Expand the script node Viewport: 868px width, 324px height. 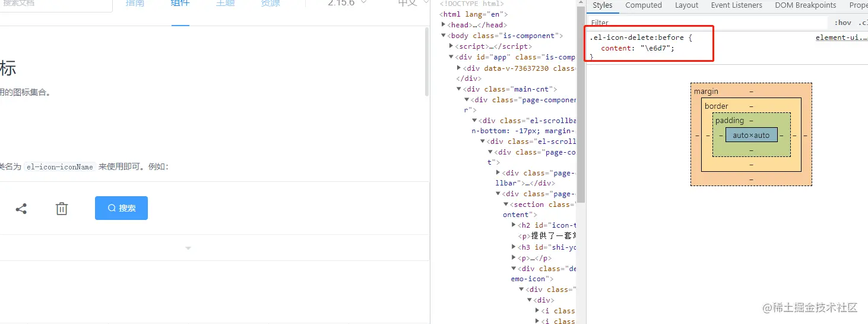451,46
